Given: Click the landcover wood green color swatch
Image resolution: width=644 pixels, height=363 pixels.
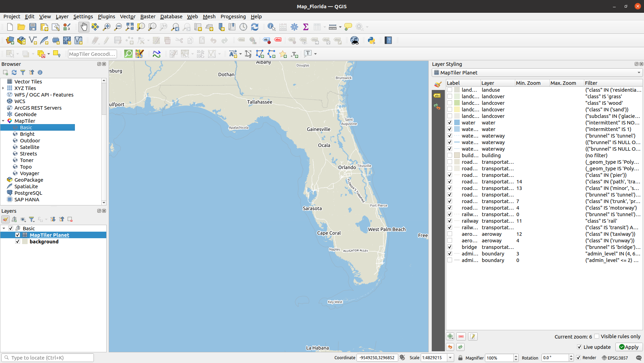Looking at the screenshot, I should click(457, 103).
